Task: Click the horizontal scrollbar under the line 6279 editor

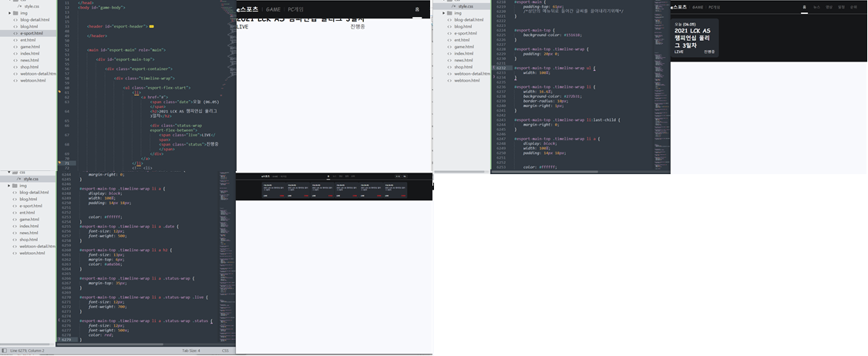Action: coord(111,344)
